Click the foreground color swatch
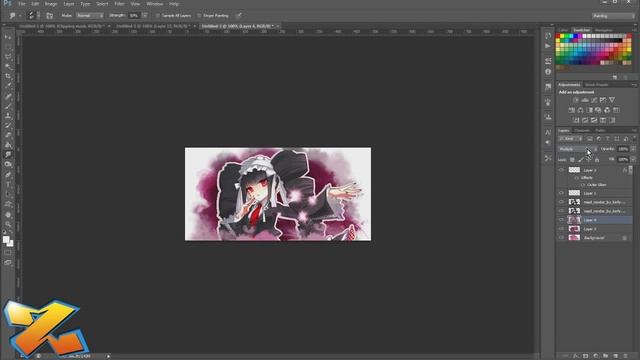Screen dimensions: 640x360 pyautogui.click(x=6, y=240)
